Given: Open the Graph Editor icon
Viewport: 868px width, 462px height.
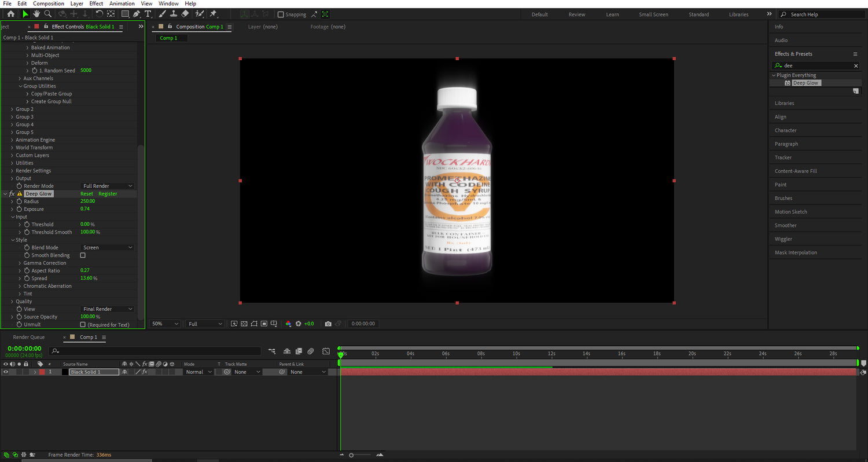Looking at the screenshot, I should 326,351.
